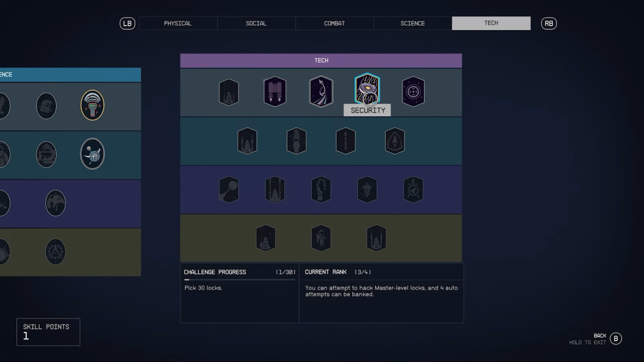The image size is (644, 362).
Task: Open the leftmost skill in tier two
Action: (248, 141)
